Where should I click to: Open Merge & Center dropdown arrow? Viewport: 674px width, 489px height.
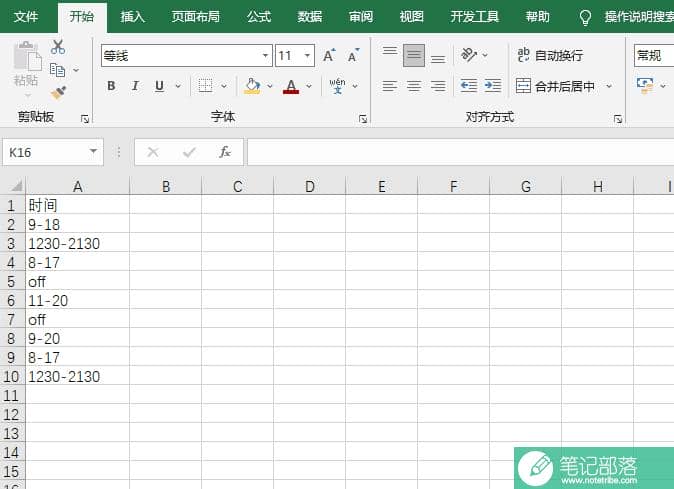coord(609,86)
